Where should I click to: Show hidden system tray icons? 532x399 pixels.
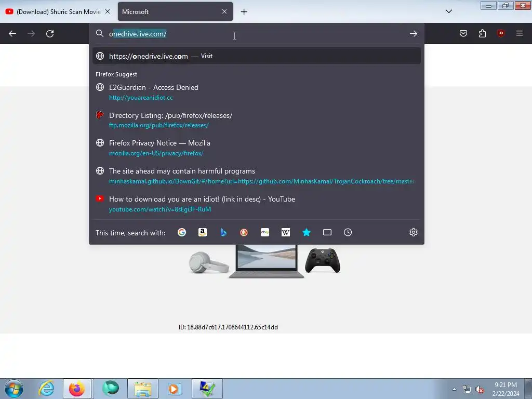pyautogui.click(x=454, y=389)
